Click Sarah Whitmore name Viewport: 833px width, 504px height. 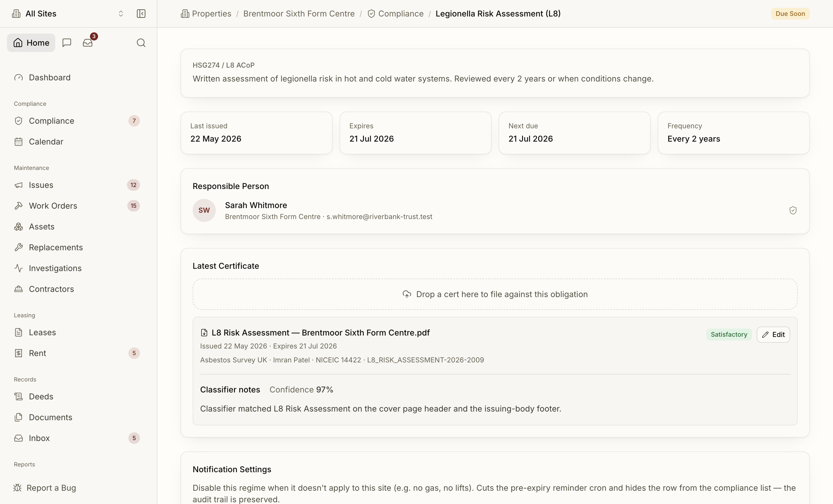[256, 205]
